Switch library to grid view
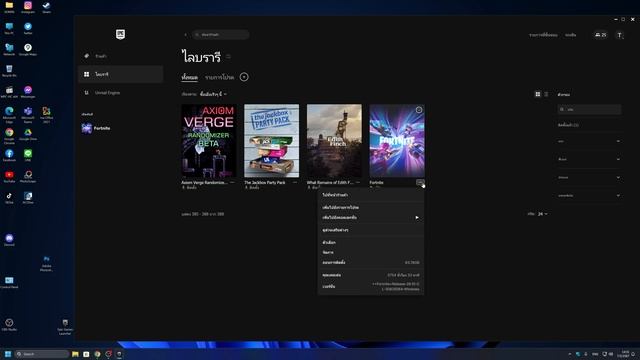Screen dimensions: 640x360 point(538,94)
